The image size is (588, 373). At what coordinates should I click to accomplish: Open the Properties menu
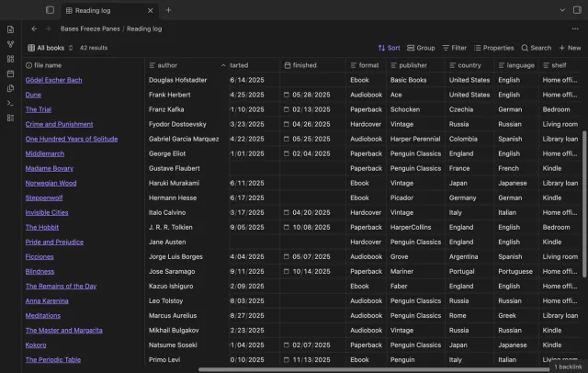493,48
